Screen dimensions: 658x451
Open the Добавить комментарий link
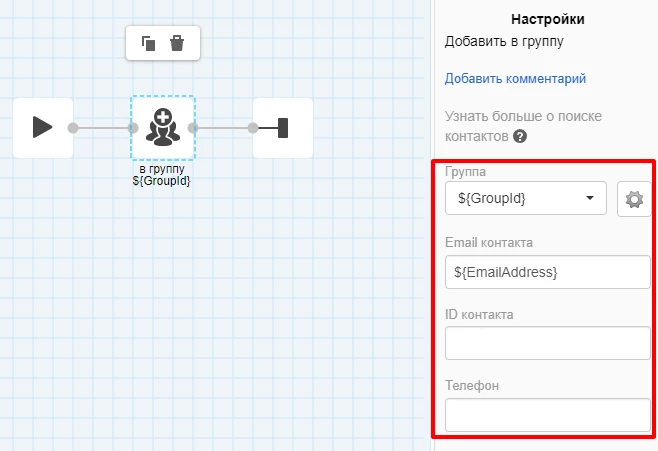pos(515,79)
